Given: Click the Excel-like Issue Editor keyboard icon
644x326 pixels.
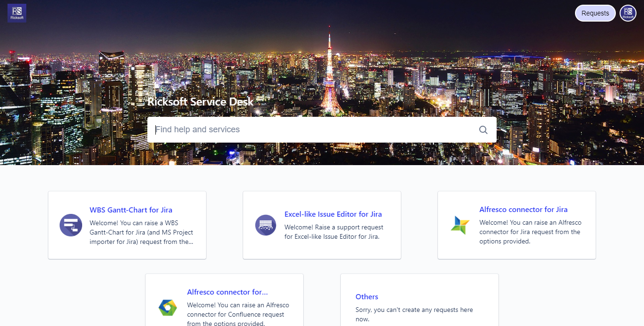Looking at the screenshot, I should point(266,225).
